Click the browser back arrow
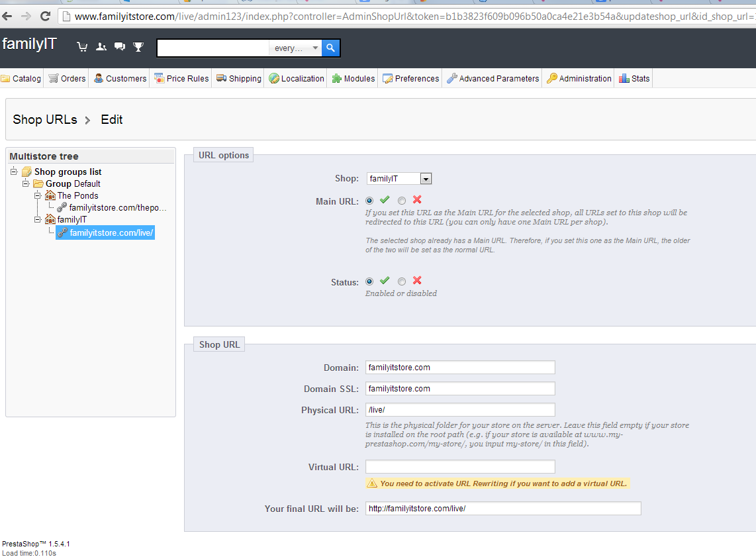This screenshot has height=559, width=756. click(x=7, y=17)
